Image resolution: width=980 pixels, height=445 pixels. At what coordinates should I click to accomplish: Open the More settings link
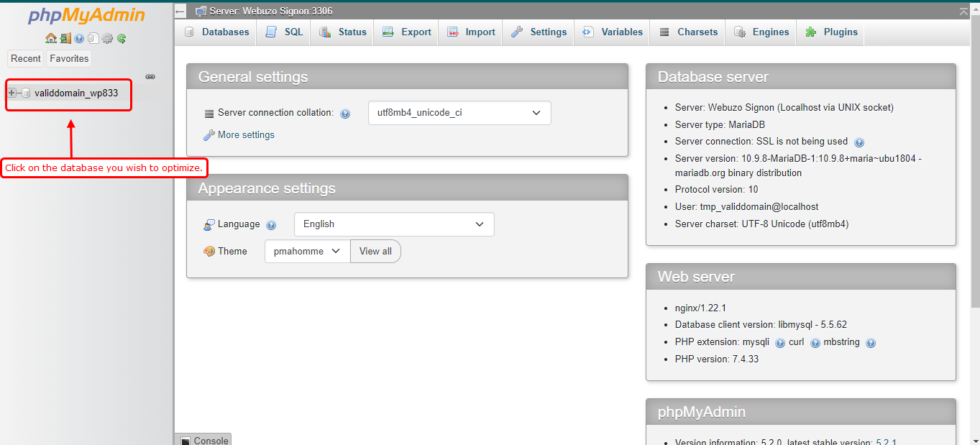(x=246, y=135)
